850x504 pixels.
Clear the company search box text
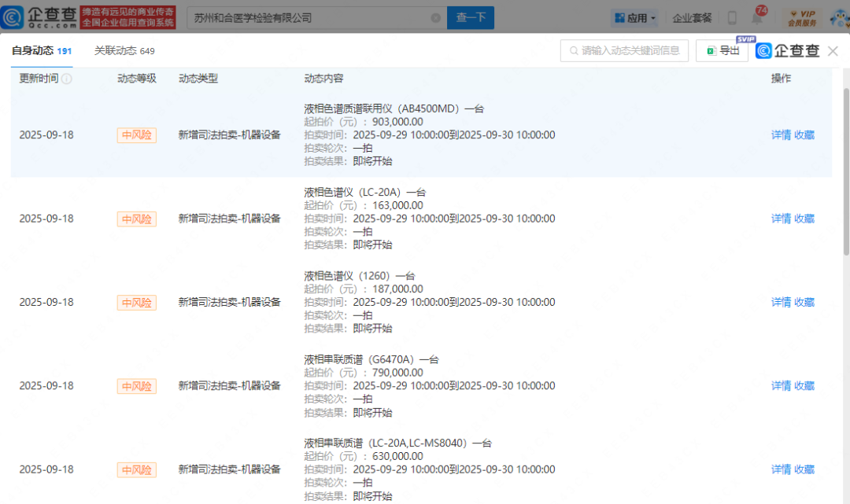click(x=435, y=18)
